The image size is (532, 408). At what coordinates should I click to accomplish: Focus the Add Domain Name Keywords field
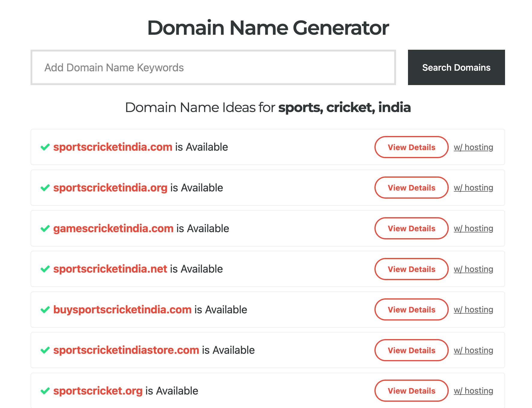(x=213, y=67)
